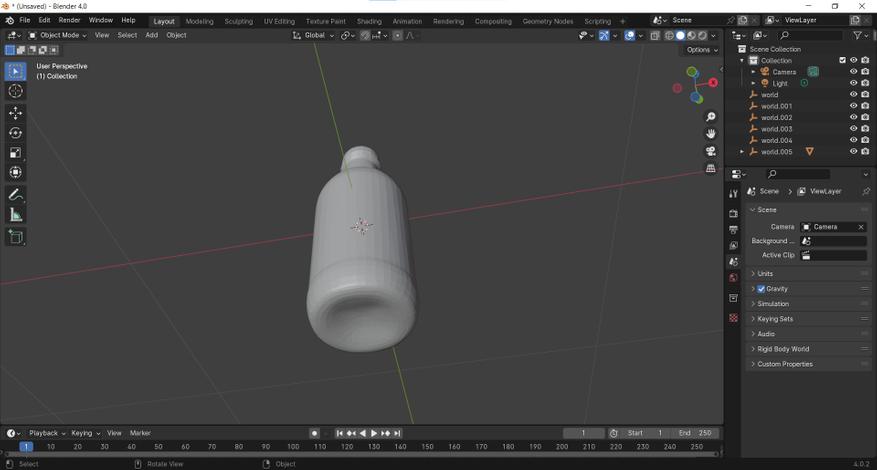Screen dimensions: 877x470
Task: Toggle camera view in viewport
Action: [x=711, y=151]
